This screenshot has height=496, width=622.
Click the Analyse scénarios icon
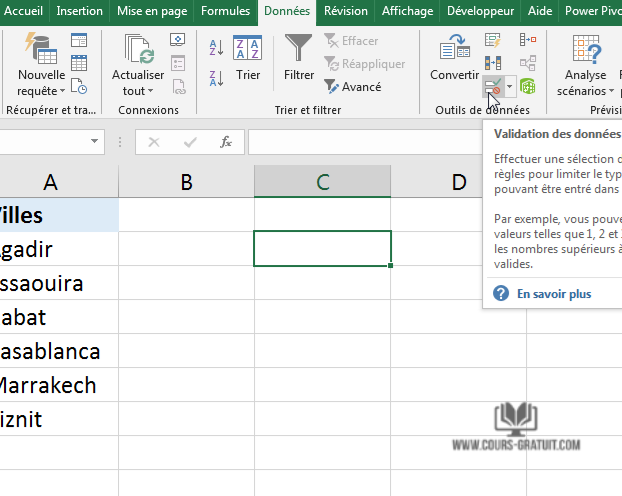coord(585,58)
